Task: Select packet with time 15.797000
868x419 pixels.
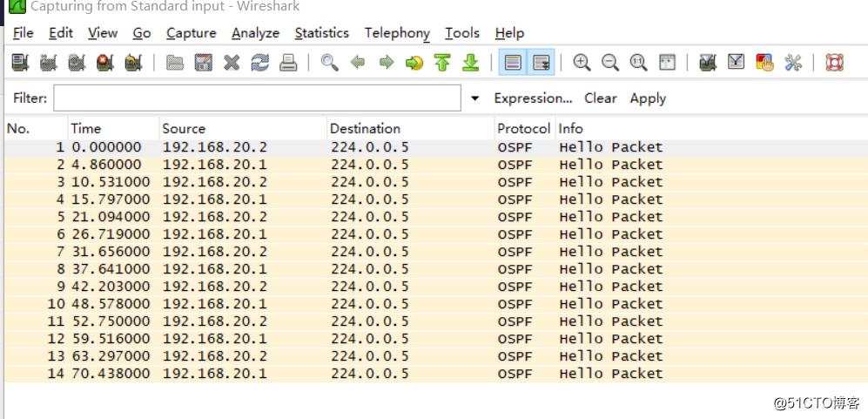Action: point(436,199)
